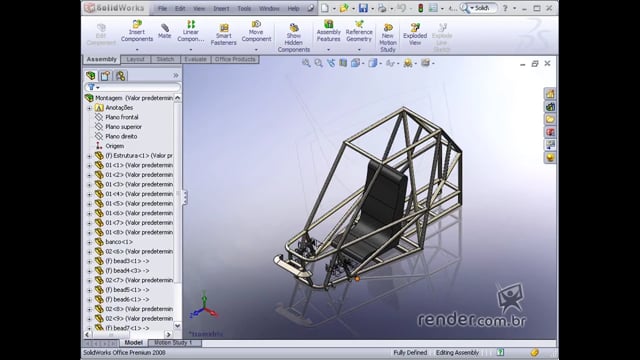Viewport: 640px width, 360px height.
Task: Click Previous View icon in view toolbar
Action: [331, 63]
